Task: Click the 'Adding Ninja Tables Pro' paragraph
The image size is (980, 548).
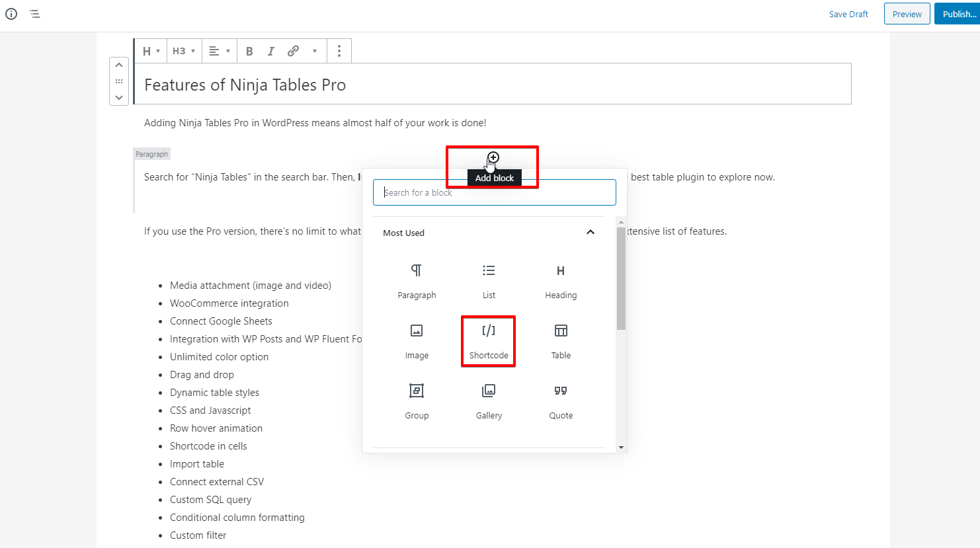Action: (x=315, y=123)
